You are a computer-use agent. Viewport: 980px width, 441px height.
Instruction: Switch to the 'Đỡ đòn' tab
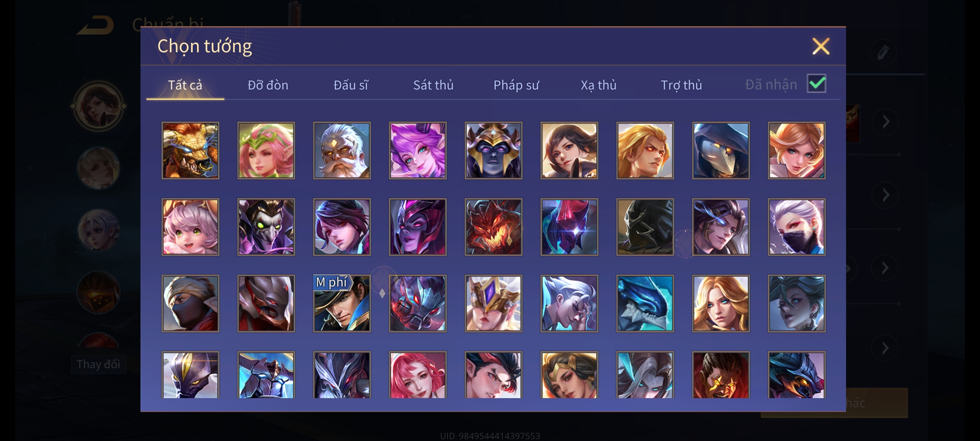coord(268,85)
